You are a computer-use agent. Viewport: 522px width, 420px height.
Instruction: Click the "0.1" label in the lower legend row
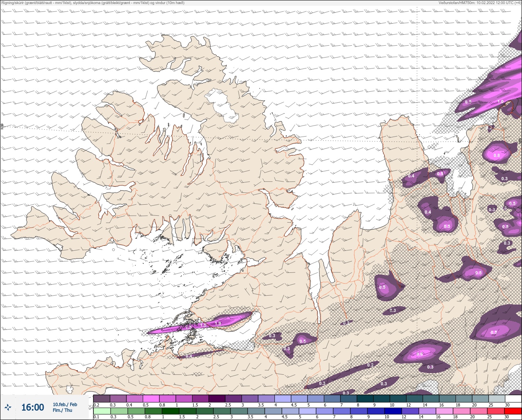pos(96,417)
